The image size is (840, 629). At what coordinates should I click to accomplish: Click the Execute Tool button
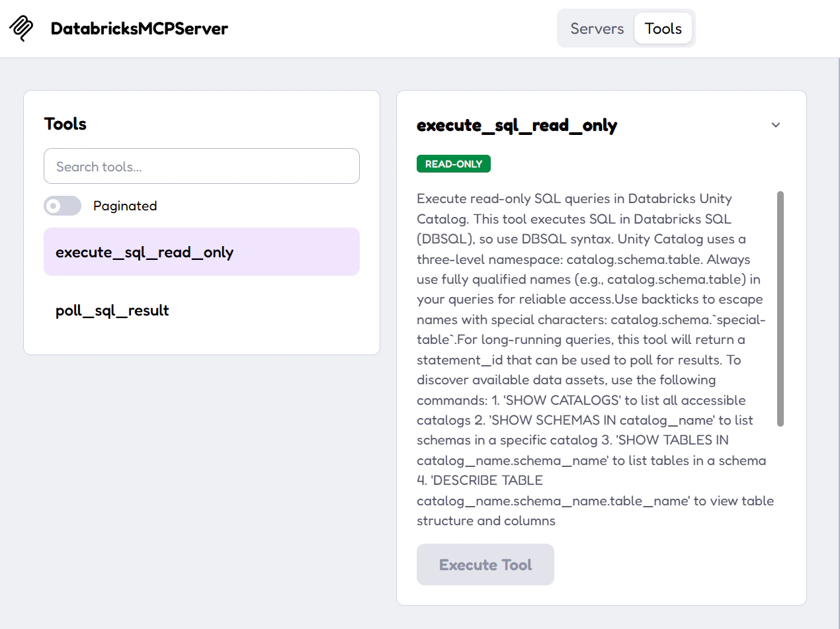(x=485, y=565)
